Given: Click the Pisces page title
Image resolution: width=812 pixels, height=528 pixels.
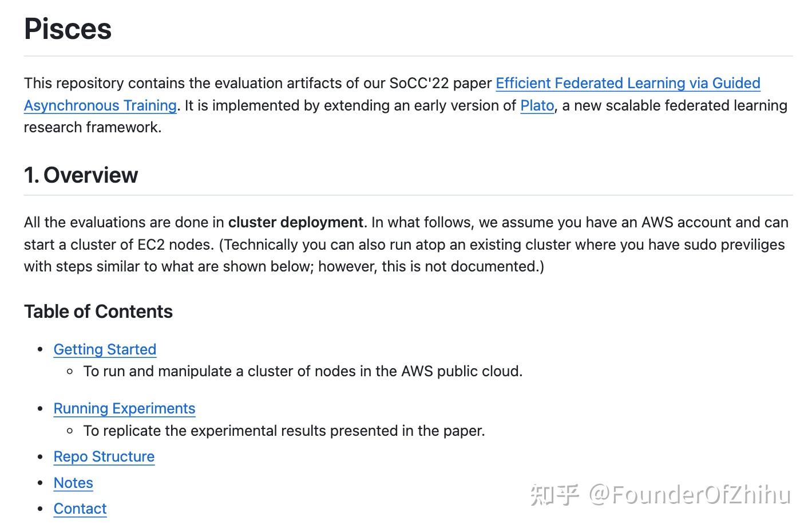Looking at the screenshot, I should pyautogui.click(x=68, y=29).
